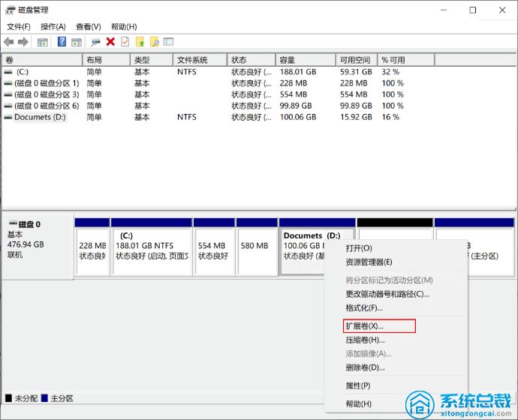Click the blue 主分区 legend swatch
The width and height of the screenshot is (518, 420).
point(44,398)
